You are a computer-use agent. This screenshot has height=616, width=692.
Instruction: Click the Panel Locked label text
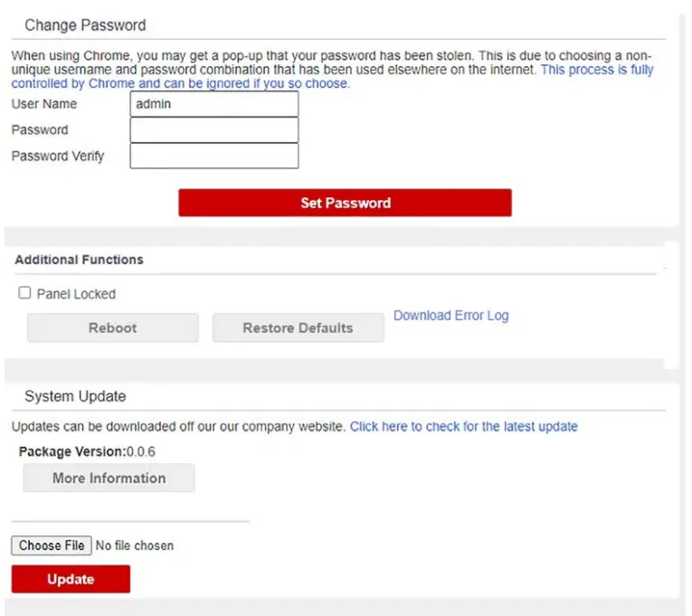76,294
